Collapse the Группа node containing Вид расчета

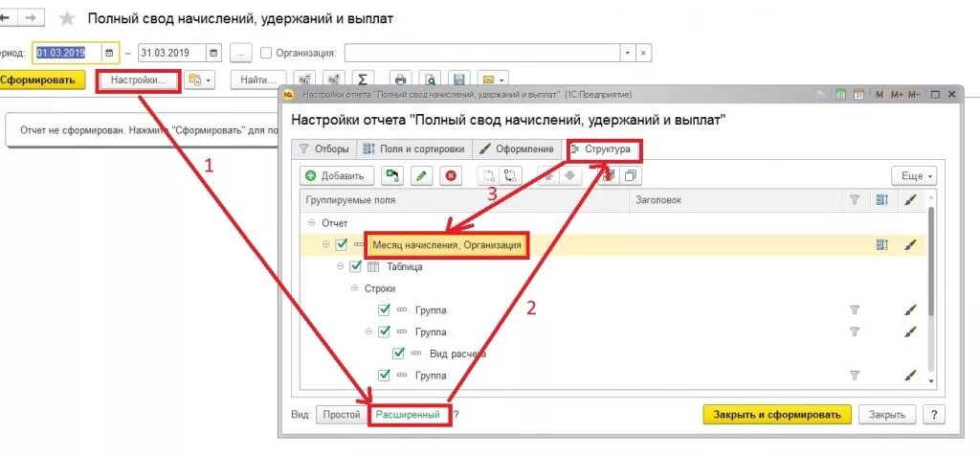pos(368,331)
